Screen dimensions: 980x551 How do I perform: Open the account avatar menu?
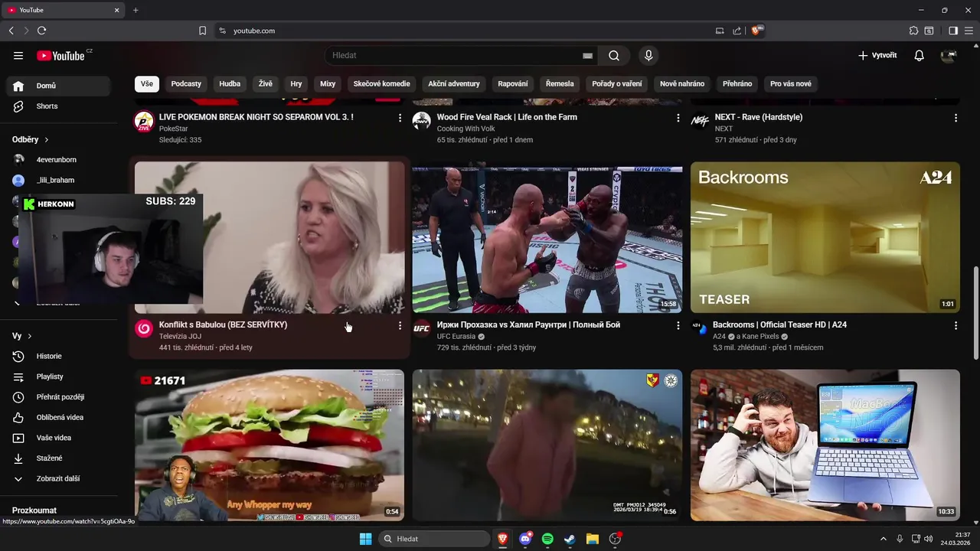(949, 55)
